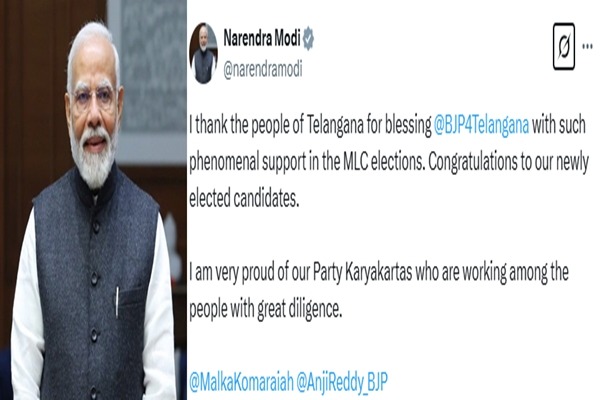This screenshot has height=400, width=600.
Task: Visit the @narendramodi handle
Action: 263,69
